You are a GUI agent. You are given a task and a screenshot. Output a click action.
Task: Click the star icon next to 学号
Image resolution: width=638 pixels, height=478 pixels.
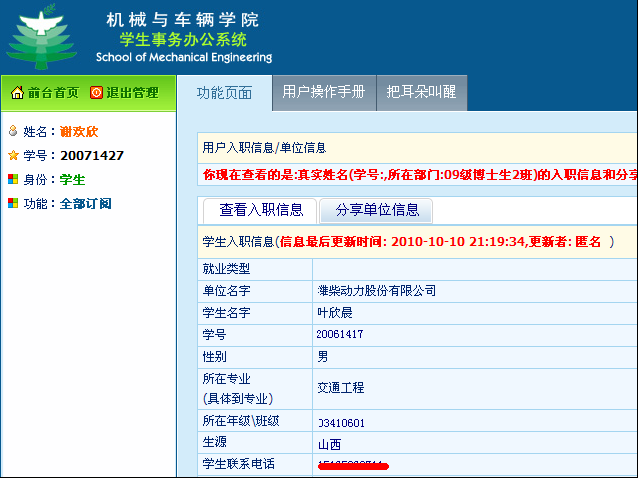tap(12, 155)
